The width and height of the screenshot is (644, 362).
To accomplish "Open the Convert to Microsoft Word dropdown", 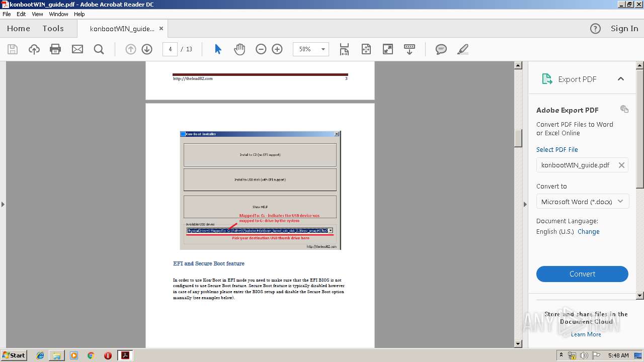I will click(582, 202).
